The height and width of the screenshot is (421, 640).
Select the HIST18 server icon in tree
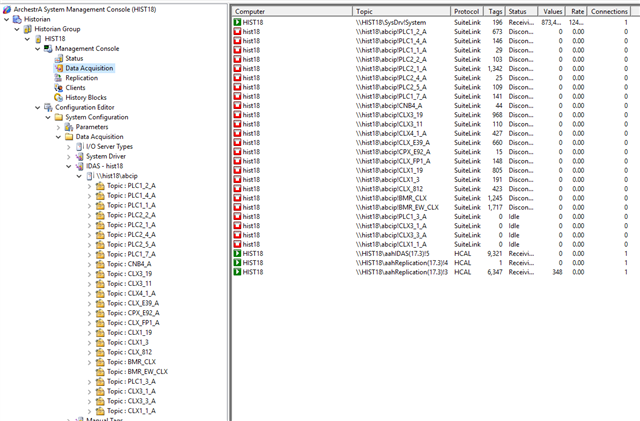pos(38,39)
